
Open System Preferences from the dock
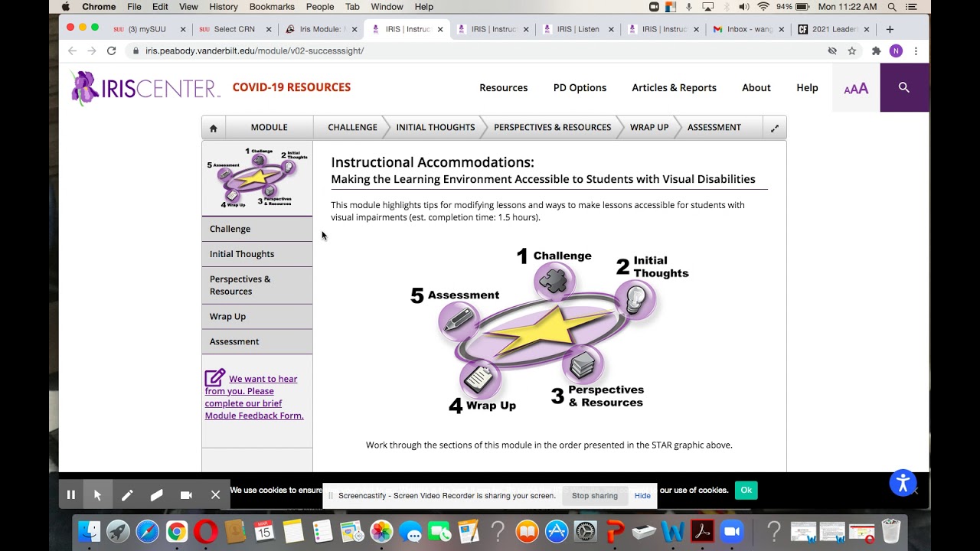[x=586, y=531]
